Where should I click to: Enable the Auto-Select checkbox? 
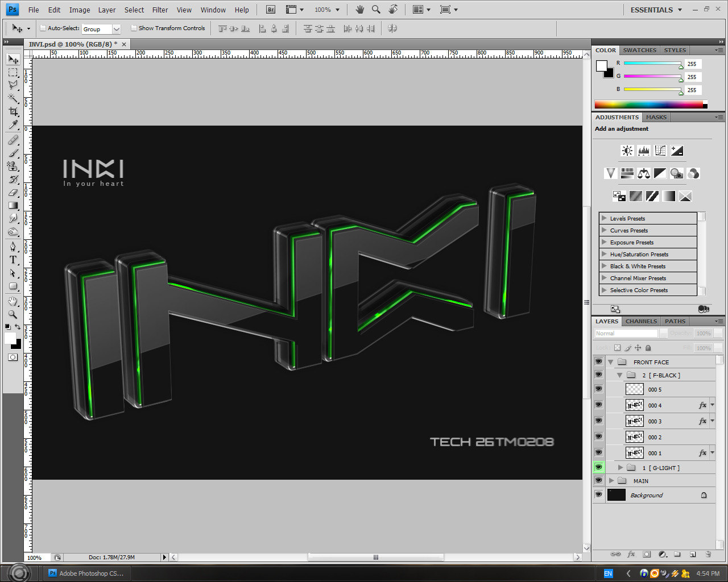click(43, 28)
